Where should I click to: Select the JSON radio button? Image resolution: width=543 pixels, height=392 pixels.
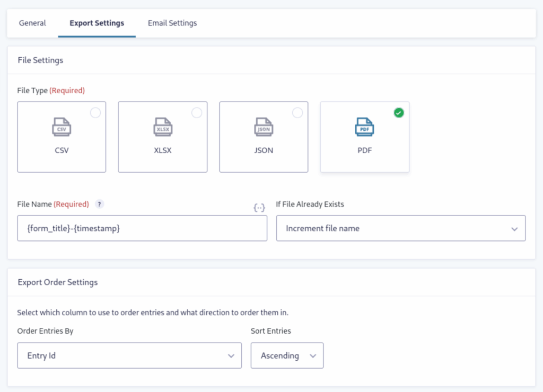tap(297, 112)
